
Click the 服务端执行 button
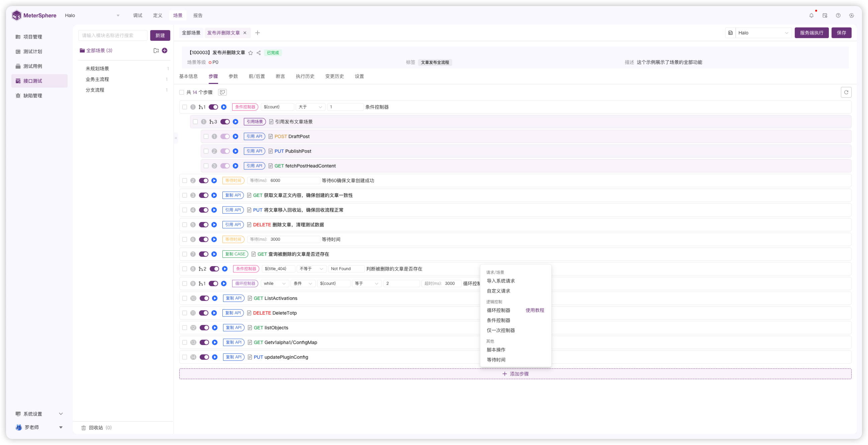[811, 33]
